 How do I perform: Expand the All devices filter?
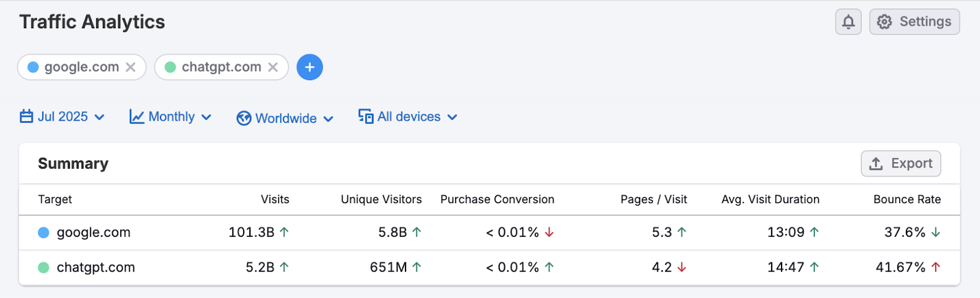(x=408, y=117)
